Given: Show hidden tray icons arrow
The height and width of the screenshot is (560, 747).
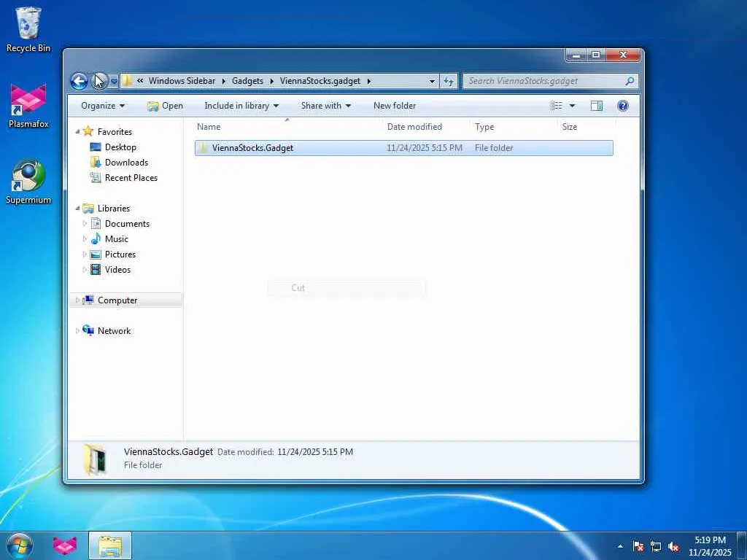Looking at the screenshot, I should [620, 546].
